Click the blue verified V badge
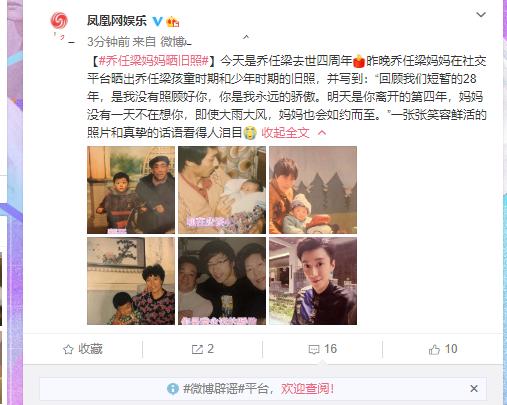 tap(157, 21)
